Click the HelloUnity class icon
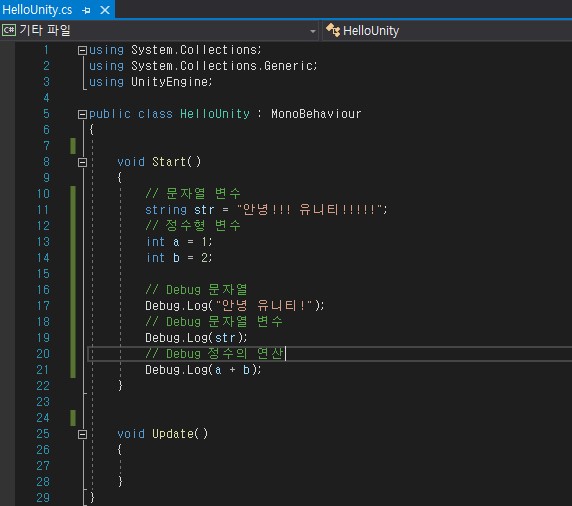Screen dimensions: 572x506 point(333,30)
